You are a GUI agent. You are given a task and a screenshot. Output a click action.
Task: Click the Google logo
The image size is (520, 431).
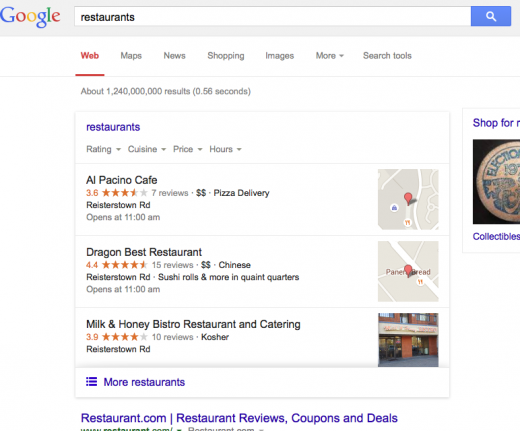coord(30,17)
